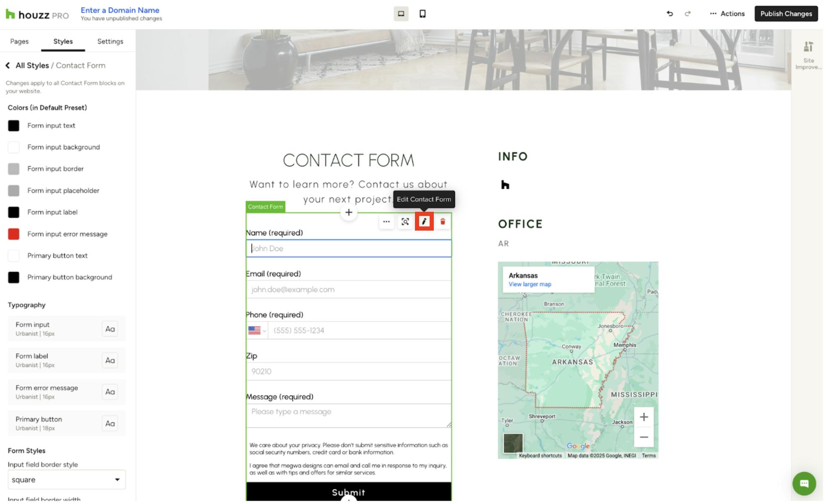Screen dimensions: 824x504
Task: Undo the last change
Action: click(x=669, y=13)
